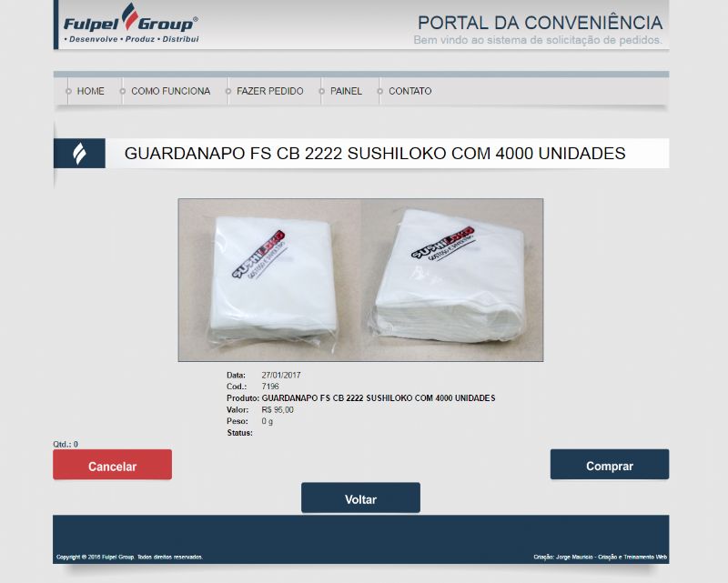The width and height of the screenshot is (728, 583).
Task: Click the Jorge Mauricio creator credit link
Action: point(600,557)
